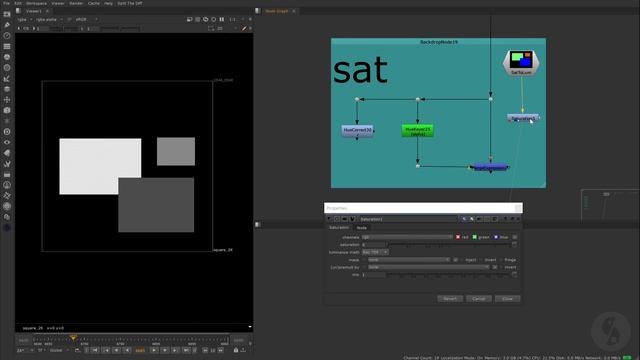Click the wipe/compare icon in viewer toolbar
Image resolution: width=640 pixels, height=360 pixels.
click(x=189, y=19)
